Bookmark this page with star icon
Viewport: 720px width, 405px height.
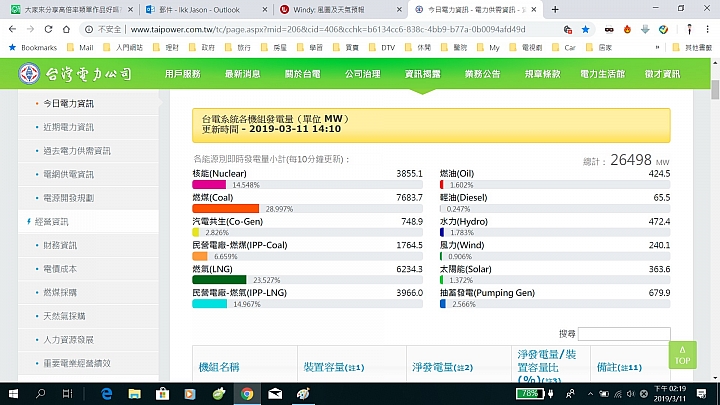[x=585, y=29]
